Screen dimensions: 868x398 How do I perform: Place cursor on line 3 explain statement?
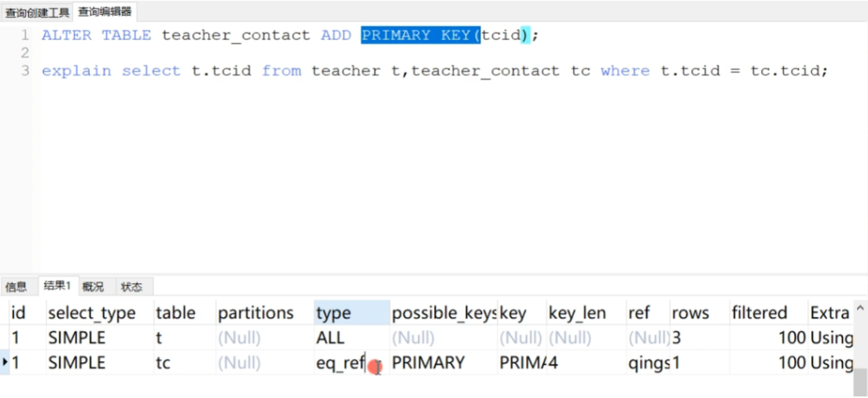tap(435, 71)
